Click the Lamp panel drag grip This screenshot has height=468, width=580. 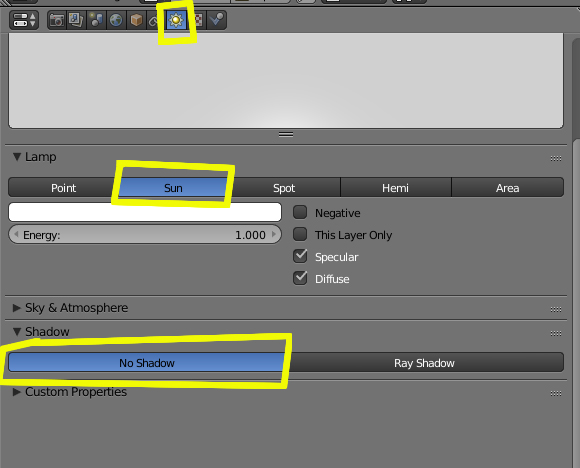[556, 158]
